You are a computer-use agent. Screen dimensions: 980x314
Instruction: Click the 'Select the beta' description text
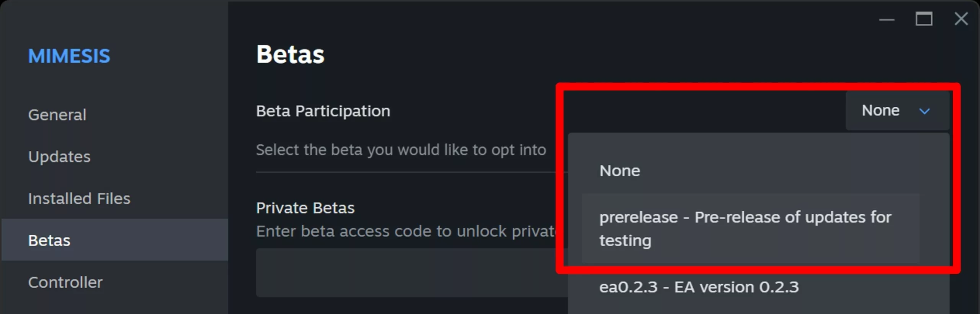(401, 150)
